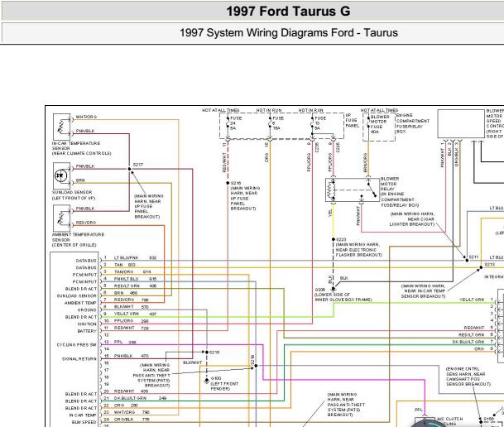Screen dimensions: 504x427
Task: Select pin 7 wire 'RED/ORG 768'
Action: tap(131, 300)
